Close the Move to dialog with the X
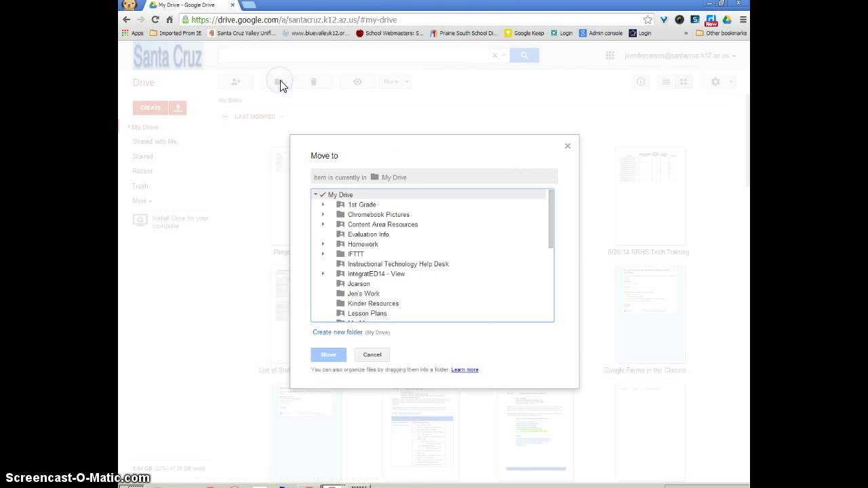 [x=568, y=146]
